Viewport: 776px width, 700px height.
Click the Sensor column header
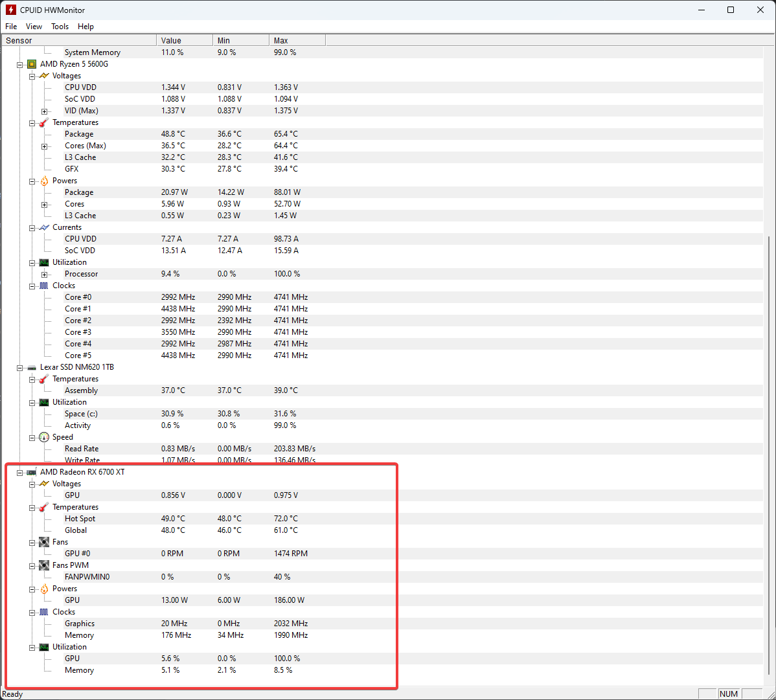pyautogui.click(x=79, y=40)
